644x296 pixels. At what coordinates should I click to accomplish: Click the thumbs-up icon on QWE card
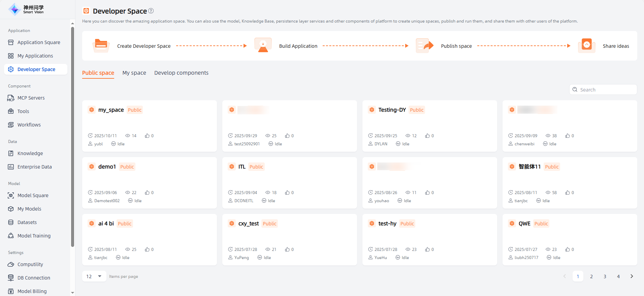point(568,249)
